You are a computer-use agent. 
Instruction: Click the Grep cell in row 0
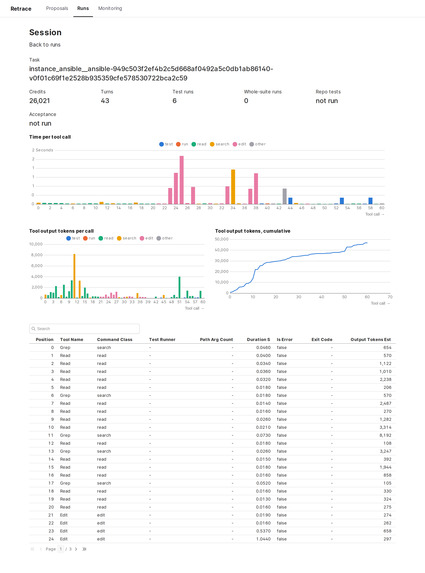click(65, 348)
